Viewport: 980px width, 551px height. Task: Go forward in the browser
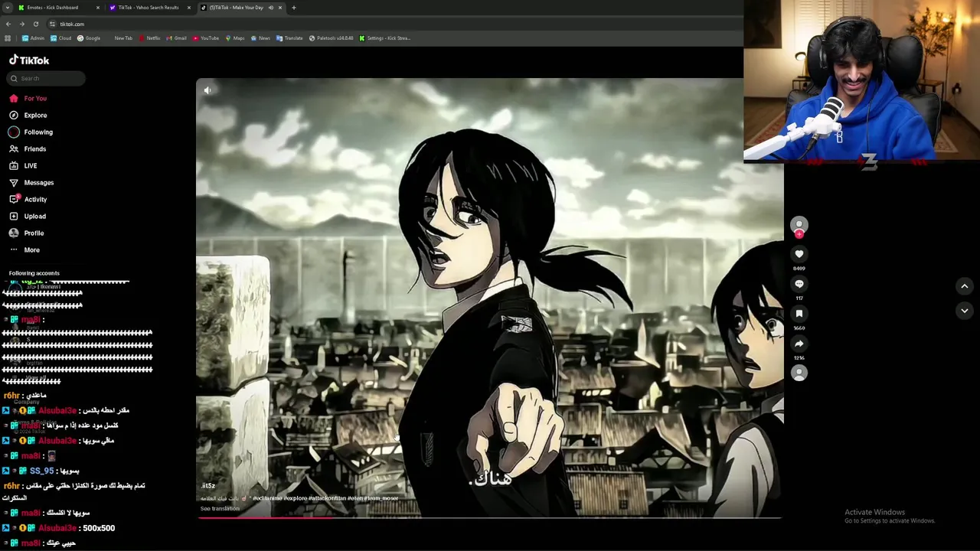22,24
